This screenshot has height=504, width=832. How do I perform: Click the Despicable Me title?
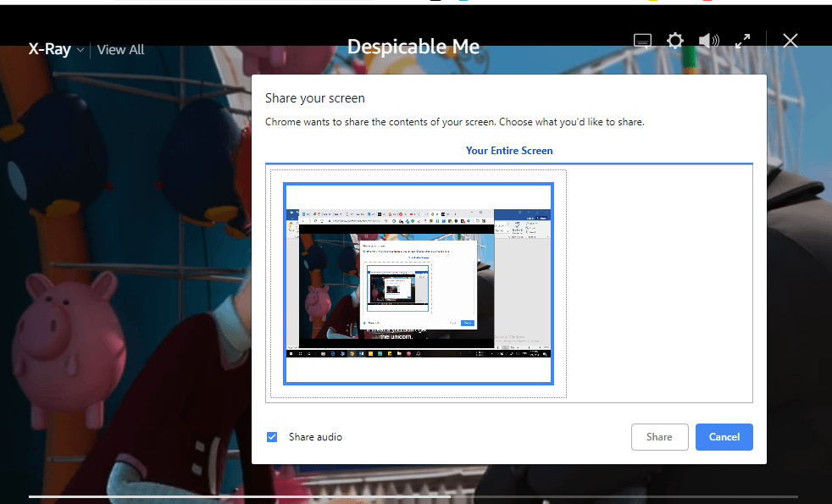[x=413, y=47]
